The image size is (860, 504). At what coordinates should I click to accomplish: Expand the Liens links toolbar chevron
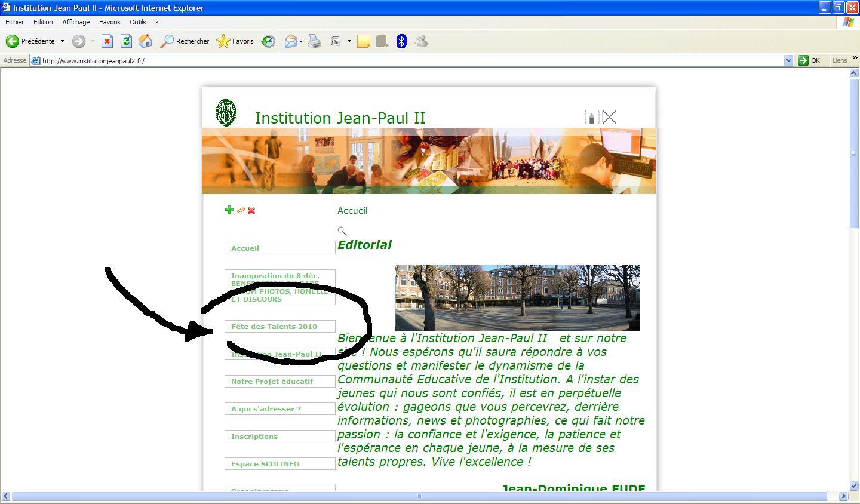855,59
